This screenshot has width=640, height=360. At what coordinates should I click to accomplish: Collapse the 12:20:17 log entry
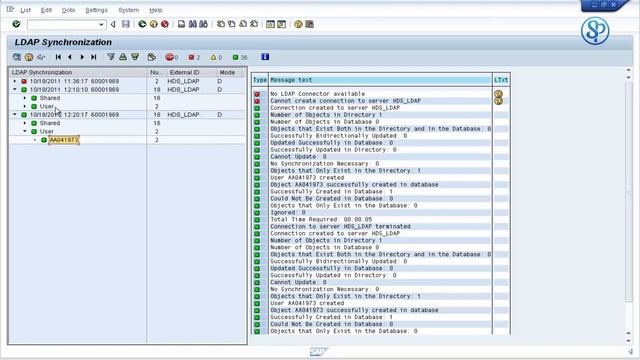point(15,115)
